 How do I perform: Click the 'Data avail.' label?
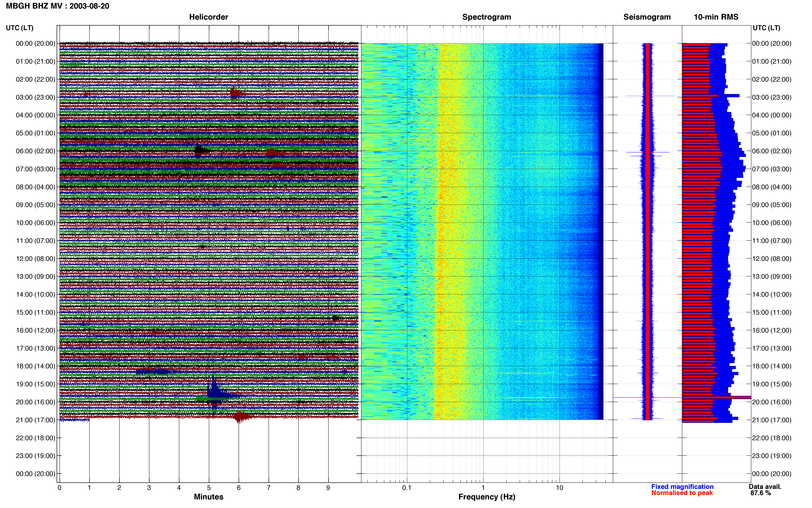click(765, 486)
